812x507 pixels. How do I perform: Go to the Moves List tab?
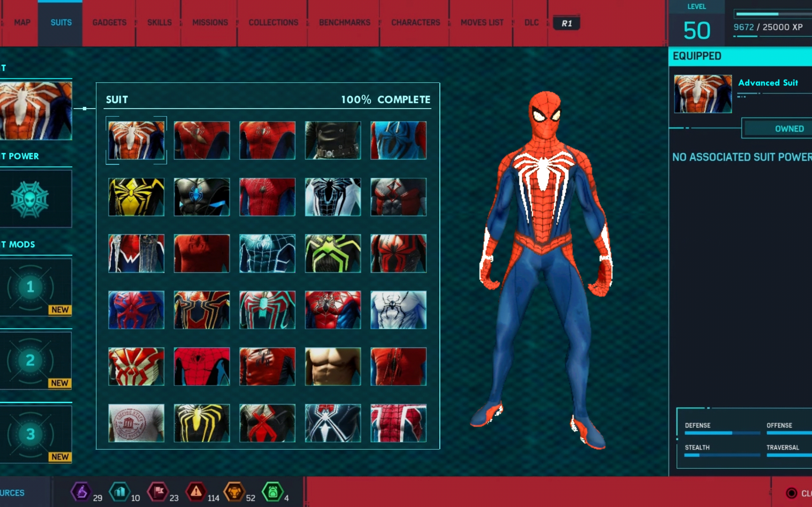482,22
